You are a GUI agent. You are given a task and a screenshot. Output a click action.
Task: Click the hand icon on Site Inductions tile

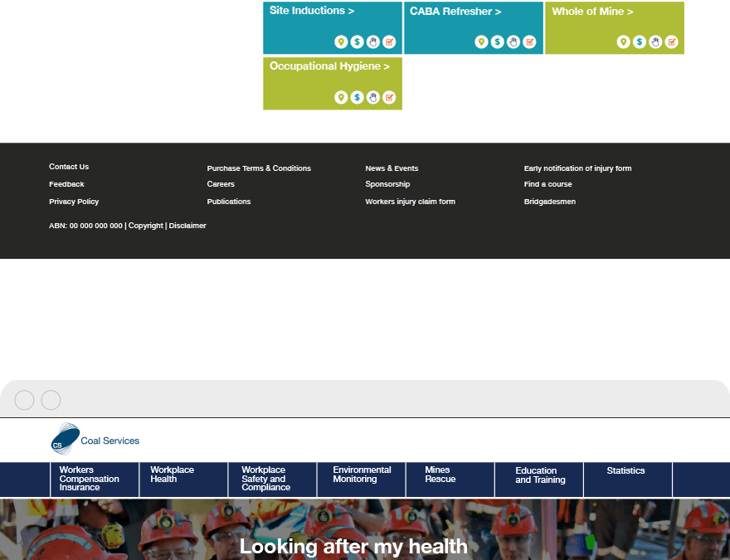pos(373,41)
